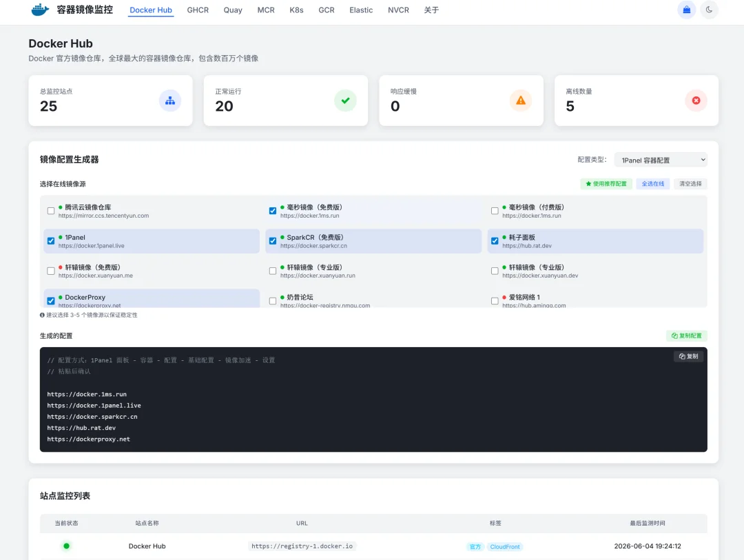Click the https://dockerproxy.net line in config

click(88, 439)
